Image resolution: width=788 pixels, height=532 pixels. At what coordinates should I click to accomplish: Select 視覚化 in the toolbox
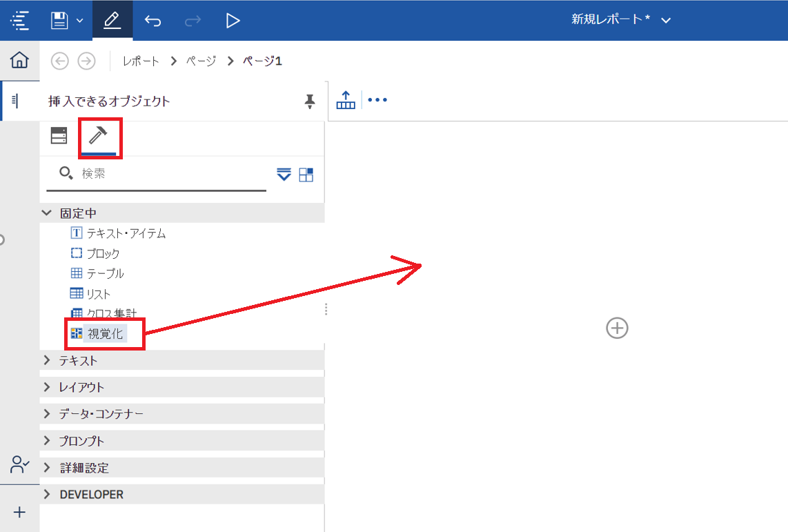coord(105,333)
